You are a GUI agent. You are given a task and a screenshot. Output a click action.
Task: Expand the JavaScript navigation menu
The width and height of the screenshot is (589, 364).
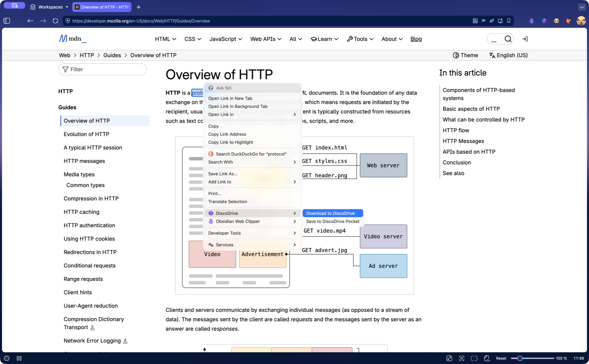tap(226, 39)
